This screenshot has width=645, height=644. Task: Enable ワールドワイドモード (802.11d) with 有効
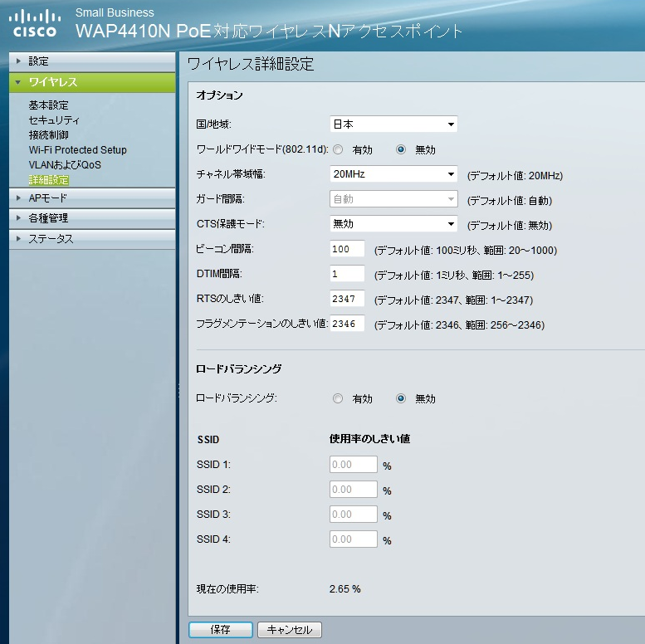338,149
